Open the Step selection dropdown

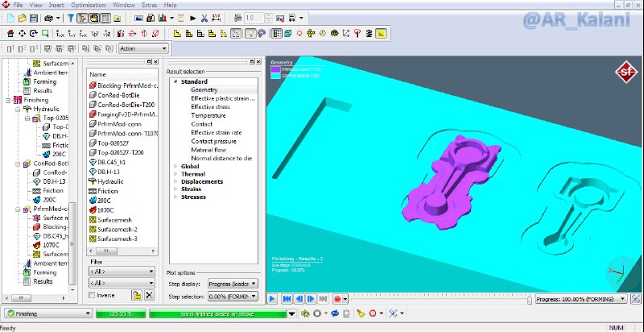click(x=233, y=297)
